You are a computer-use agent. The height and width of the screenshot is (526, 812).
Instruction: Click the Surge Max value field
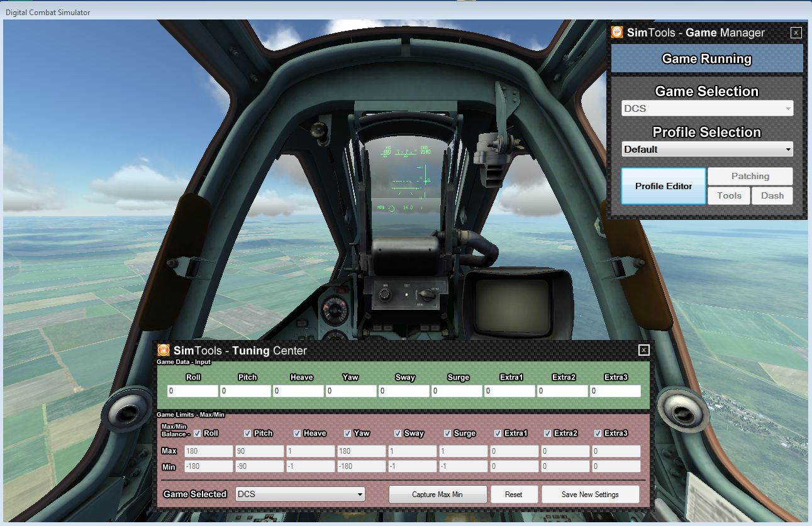[x=463, y=451]
